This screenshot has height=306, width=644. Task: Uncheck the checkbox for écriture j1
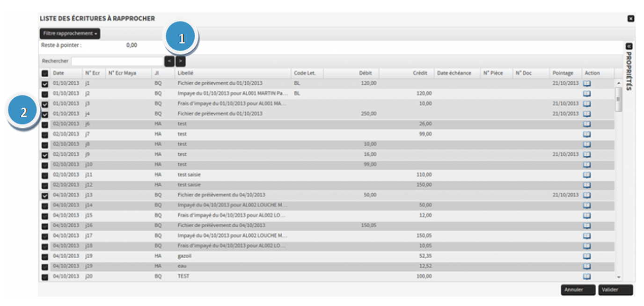(45, 83)
